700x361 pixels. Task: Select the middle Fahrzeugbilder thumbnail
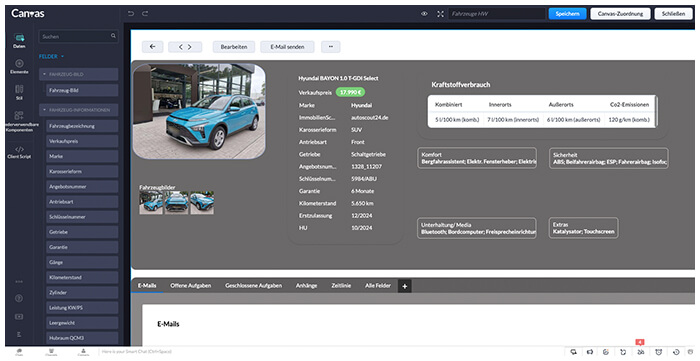click(176, 203)
